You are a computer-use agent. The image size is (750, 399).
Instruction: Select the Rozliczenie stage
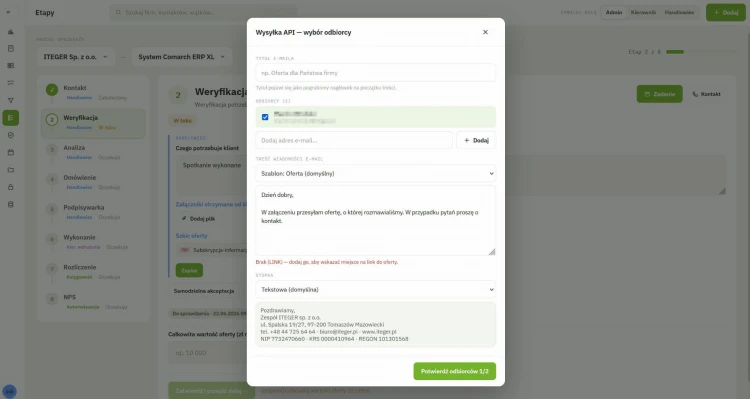(93, 272)
